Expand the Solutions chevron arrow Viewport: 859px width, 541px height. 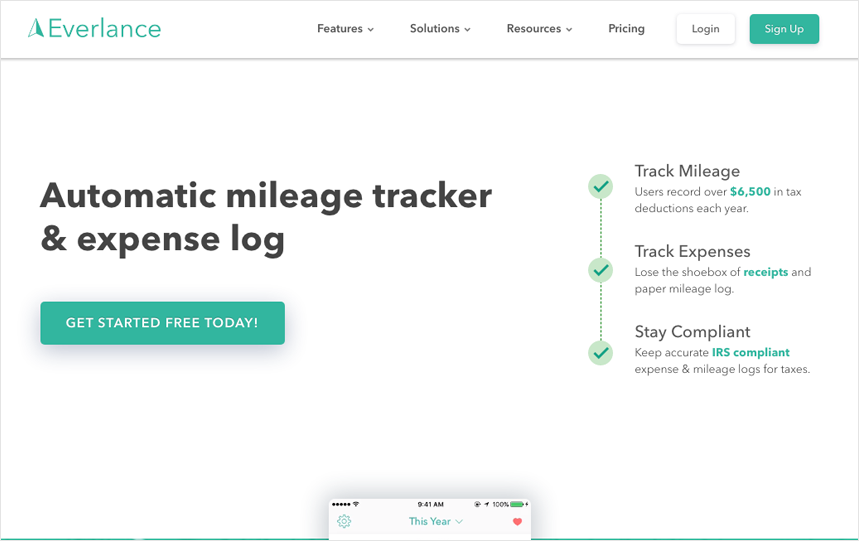pos(467,30)
